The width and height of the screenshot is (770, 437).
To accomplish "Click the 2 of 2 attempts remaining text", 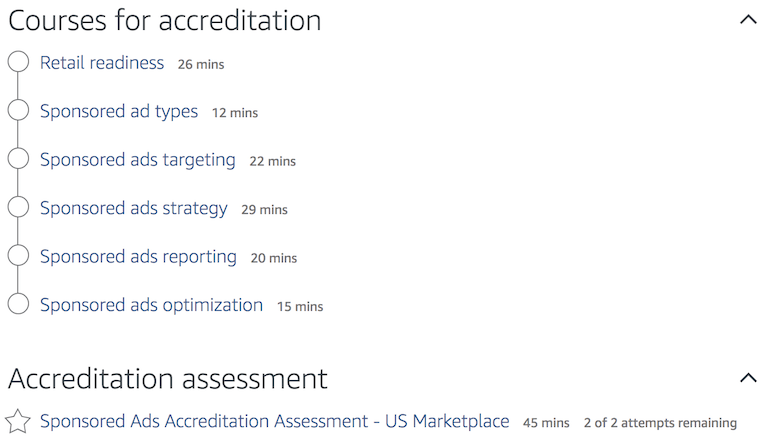I will click(660, 423).
